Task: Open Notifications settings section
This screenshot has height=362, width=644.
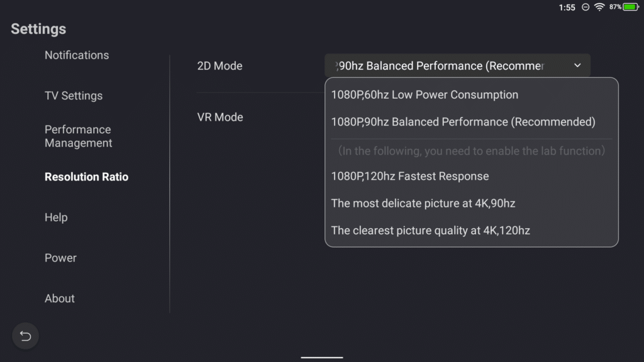Action: tap(77, 55)
